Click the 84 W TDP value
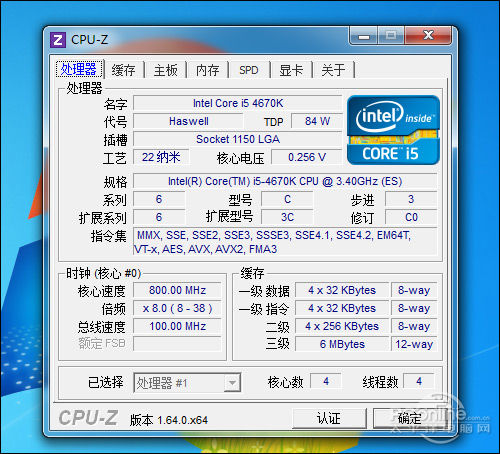The width and height of the screenshot is (500, 454). pyautogui.click(x=317, y=121)
